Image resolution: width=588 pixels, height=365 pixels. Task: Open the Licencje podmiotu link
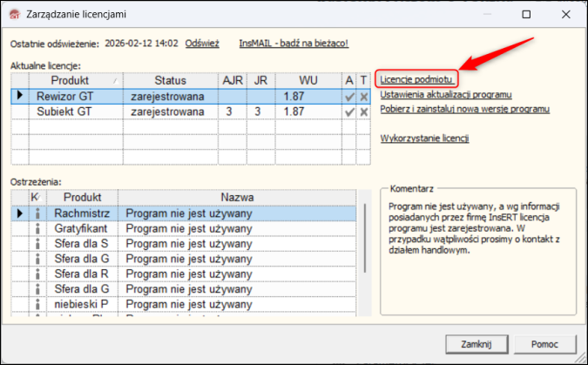416,79
